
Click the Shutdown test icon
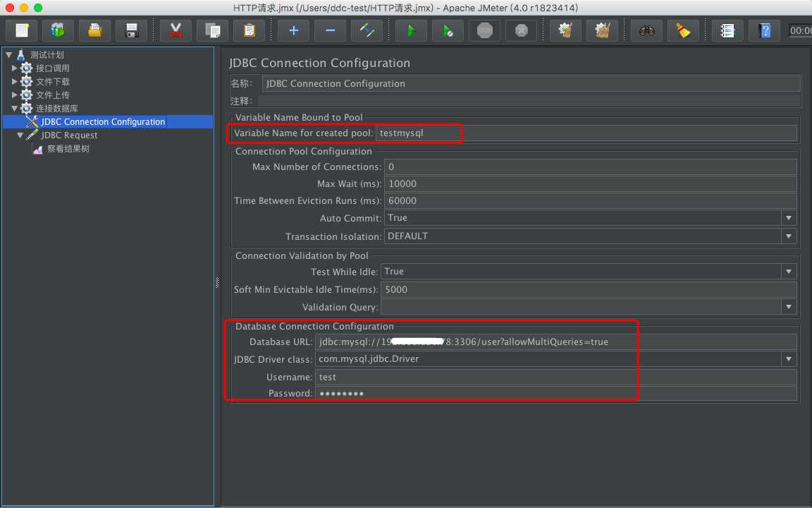click(522, 30)
